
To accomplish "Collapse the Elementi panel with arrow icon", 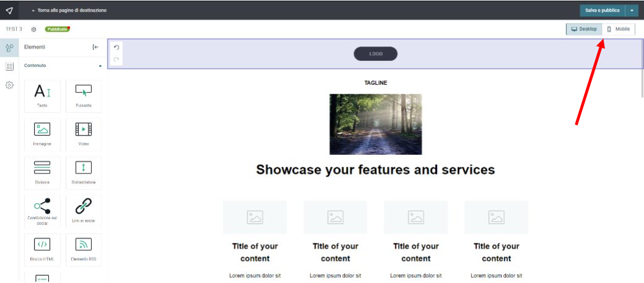I will coord(95,47).
